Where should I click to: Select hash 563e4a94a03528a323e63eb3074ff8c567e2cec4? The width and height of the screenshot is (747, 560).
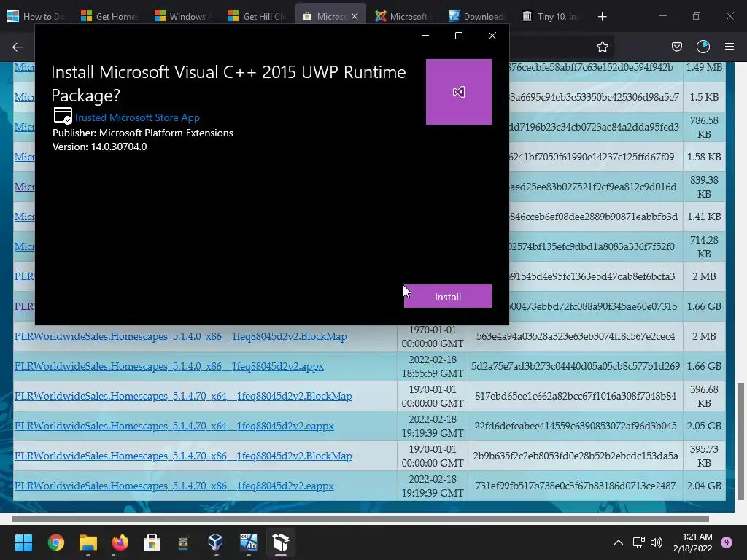coord(576,336)
